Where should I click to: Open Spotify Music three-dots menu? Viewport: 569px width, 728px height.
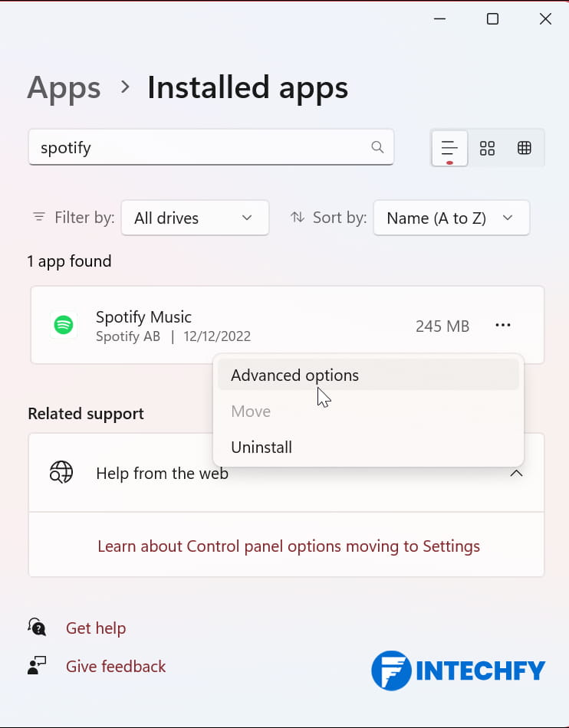tap(502, 325)
